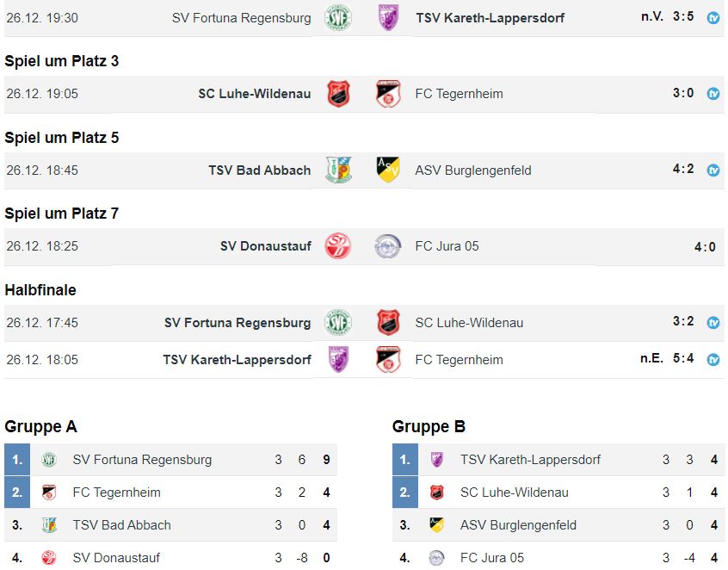Viewport: 728px width, 570px height.
Task: Select TSV Bad Abbach in Gruppe A table
Action: click(x=121, y=525)
